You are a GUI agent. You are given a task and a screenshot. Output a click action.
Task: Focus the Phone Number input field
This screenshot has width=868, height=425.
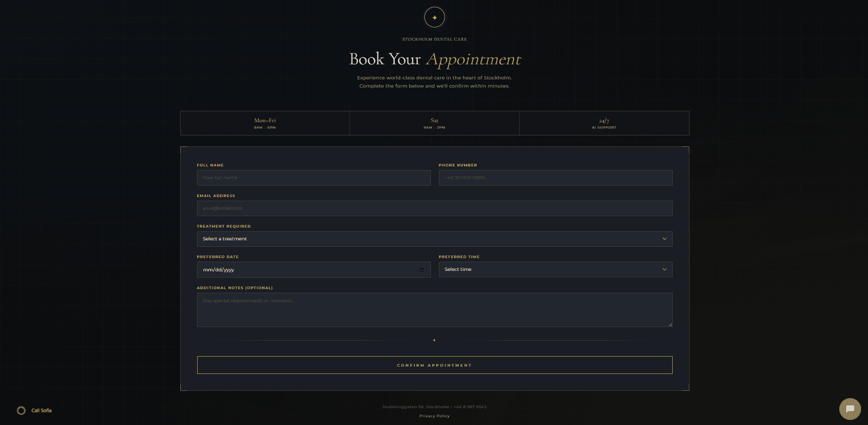click(555, 178)
